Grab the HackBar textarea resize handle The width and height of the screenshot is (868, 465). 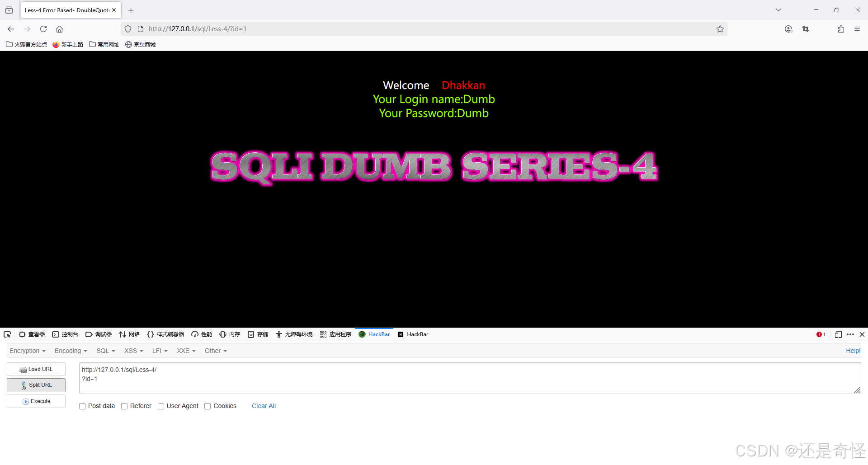[857, 390]
